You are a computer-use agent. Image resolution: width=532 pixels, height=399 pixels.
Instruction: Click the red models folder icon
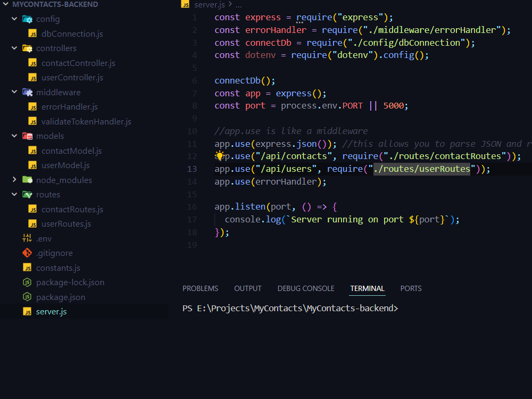(28, 136)
